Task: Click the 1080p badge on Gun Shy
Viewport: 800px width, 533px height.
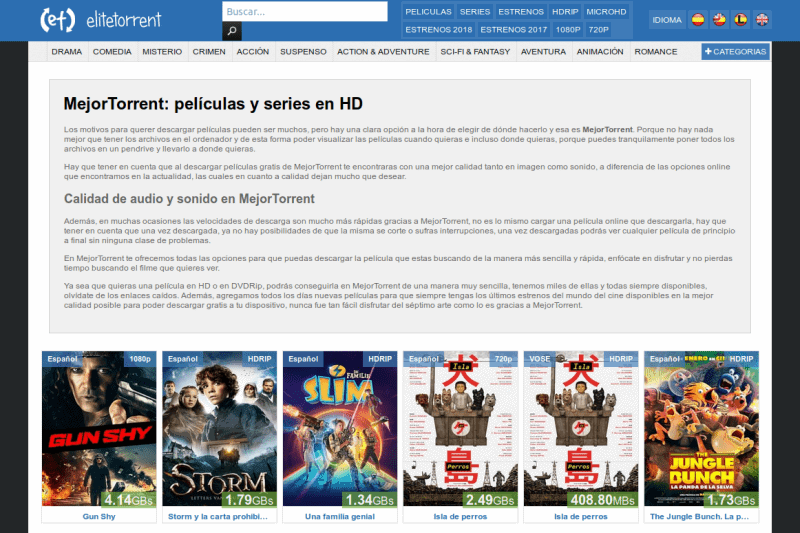Action: click(140, 359)
